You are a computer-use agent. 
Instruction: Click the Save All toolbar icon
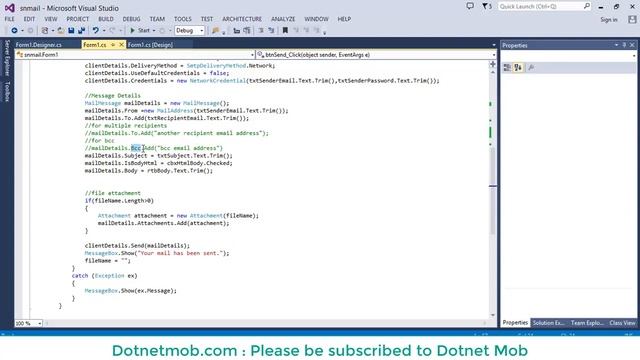pyautogui.click(x=82, y=31)
